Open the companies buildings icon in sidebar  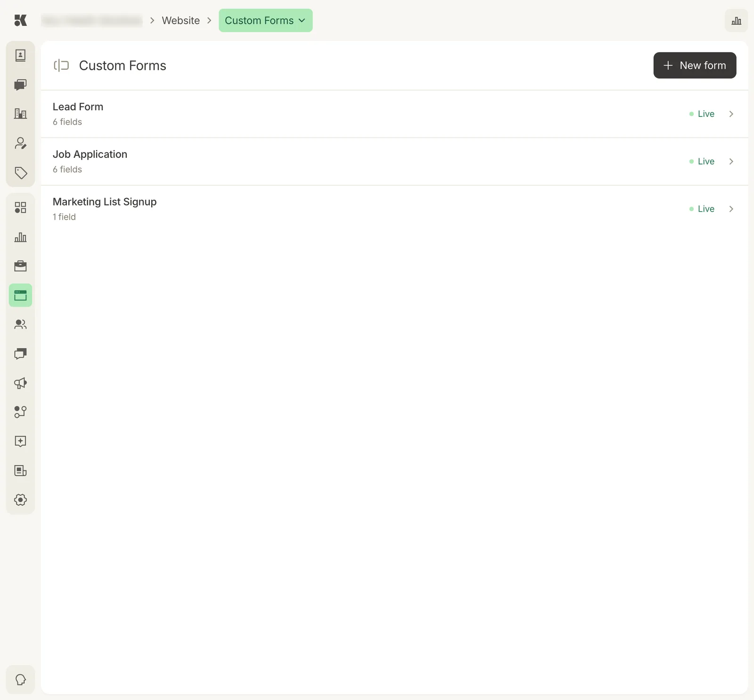pos(20,114)
